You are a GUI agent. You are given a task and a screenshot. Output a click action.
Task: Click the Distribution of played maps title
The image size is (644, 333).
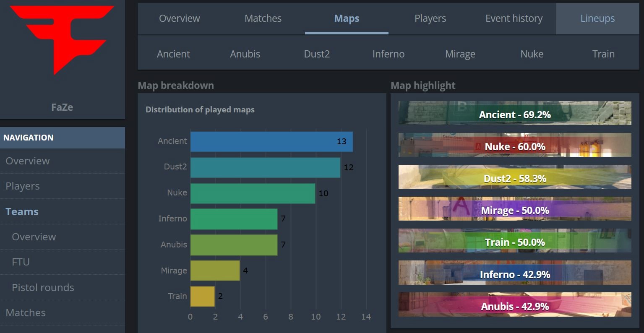[200, 110]
